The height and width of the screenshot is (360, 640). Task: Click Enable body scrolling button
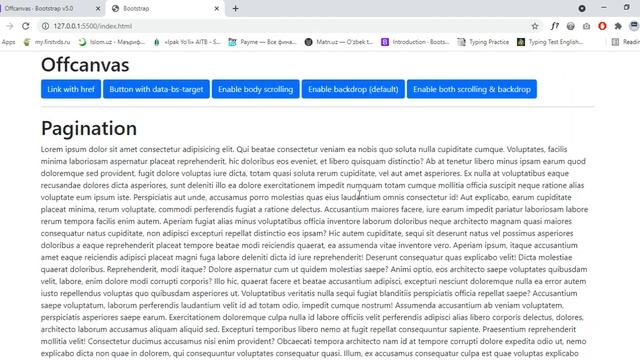(256, 89)
